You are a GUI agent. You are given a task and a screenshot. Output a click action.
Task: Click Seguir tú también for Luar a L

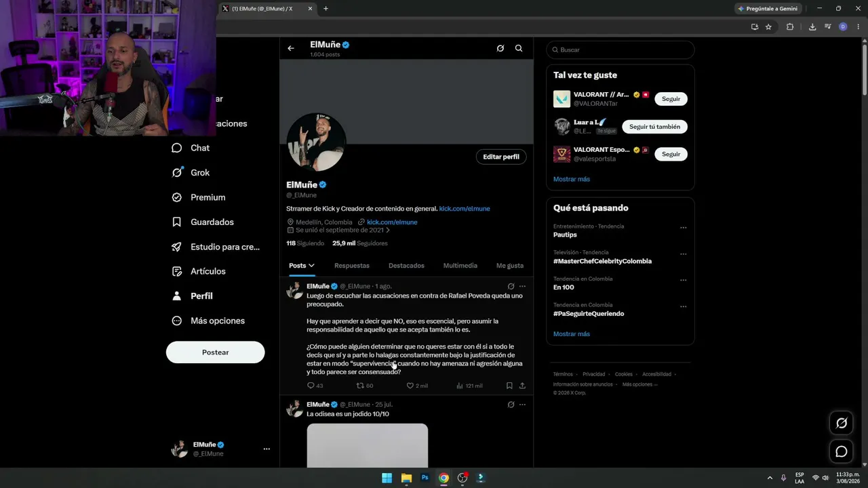[654, 127]
